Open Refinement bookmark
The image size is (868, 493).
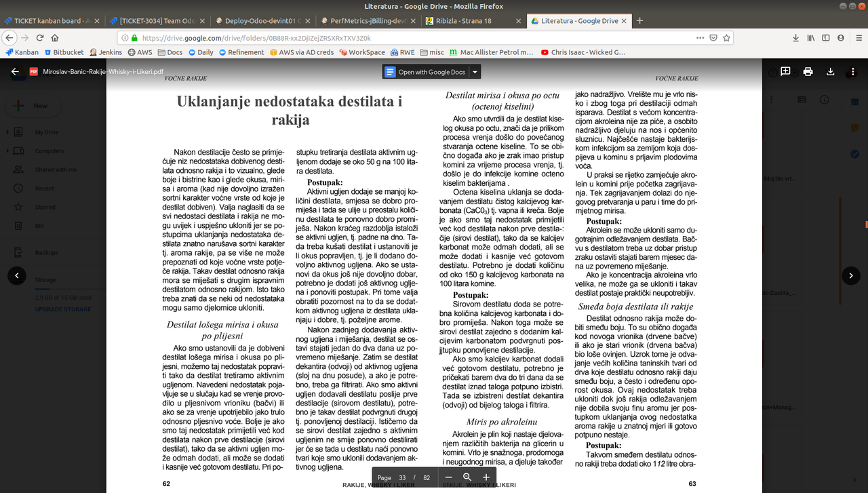click(241, 52)
